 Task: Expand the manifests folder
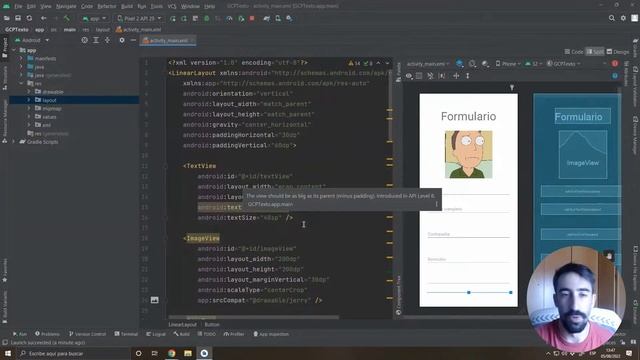(21, 58)
